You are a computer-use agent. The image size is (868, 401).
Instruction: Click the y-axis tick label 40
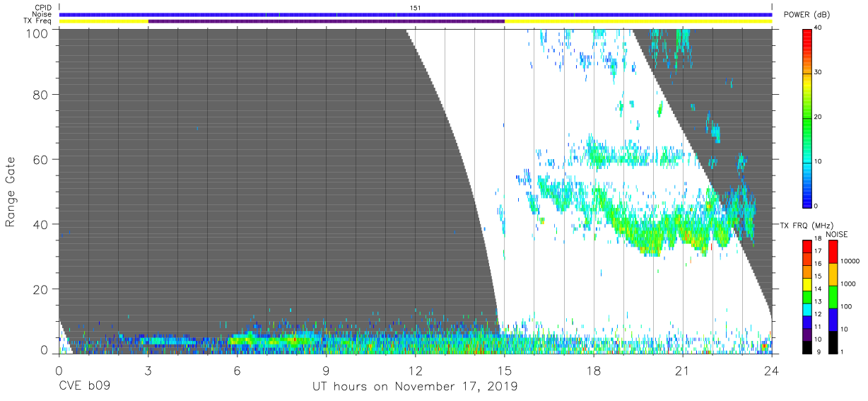pos(41,224)
